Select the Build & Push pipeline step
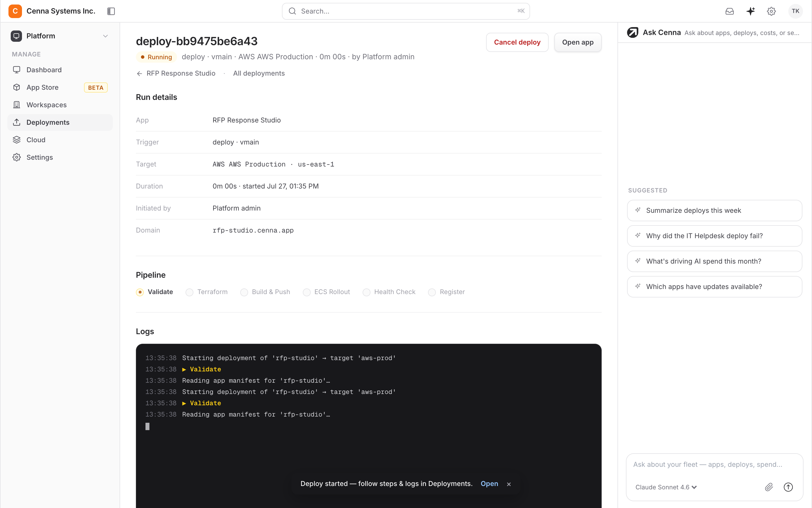Image resolution: width=812 pixels, height=508 pixels. (265, 292)
